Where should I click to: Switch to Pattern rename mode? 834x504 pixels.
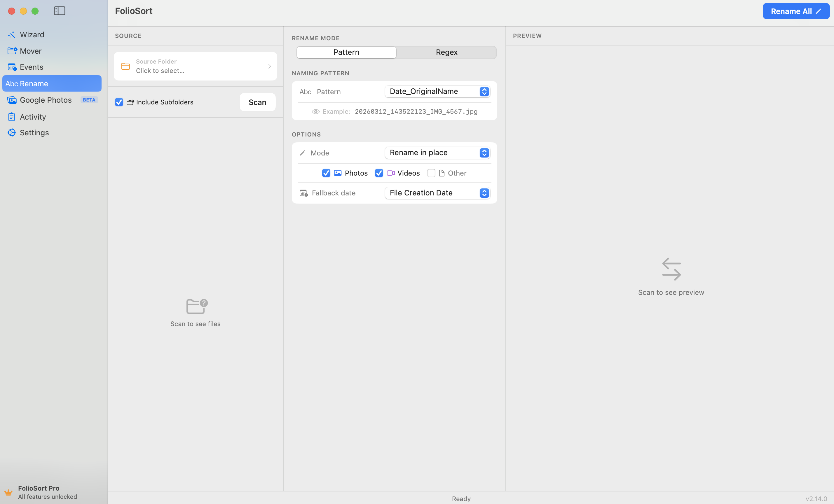coord(346,52)
